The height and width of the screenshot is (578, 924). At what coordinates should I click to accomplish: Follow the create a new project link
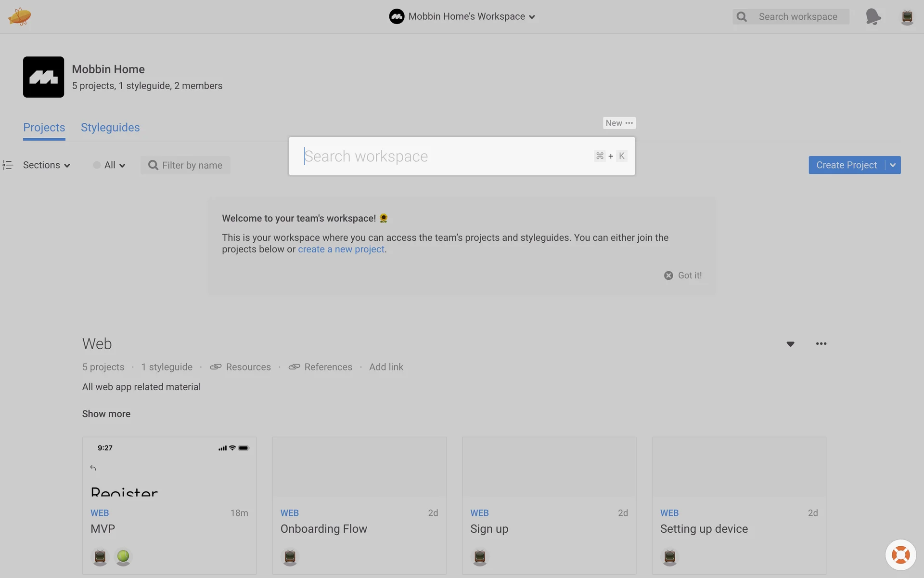(x=341, y=250)
